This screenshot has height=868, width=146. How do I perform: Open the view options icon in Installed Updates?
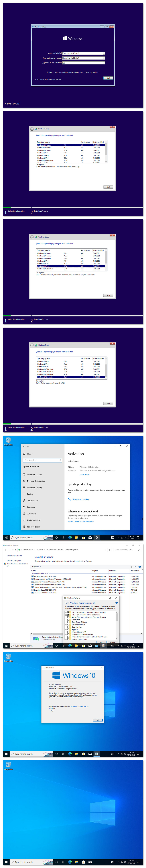[x=132, y=567]
